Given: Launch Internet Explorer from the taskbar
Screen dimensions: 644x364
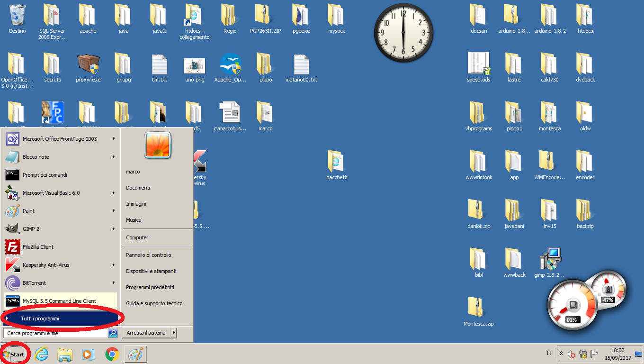Looking at the screenshot, I should pos(42,354).
